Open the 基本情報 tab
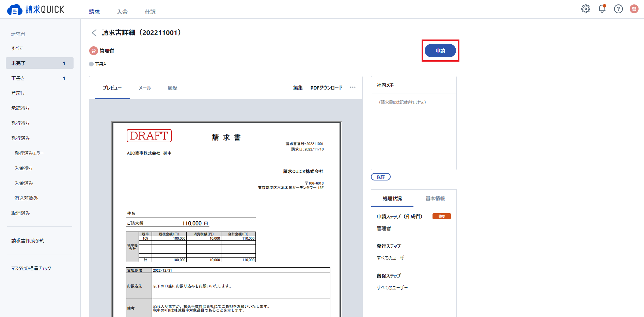 tap(435, 199)
